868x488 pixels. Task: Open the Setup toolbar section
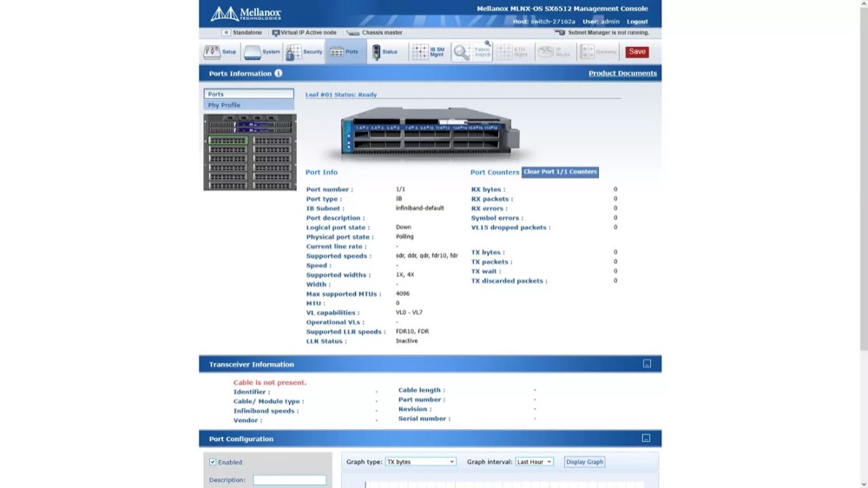click(220, 51)
